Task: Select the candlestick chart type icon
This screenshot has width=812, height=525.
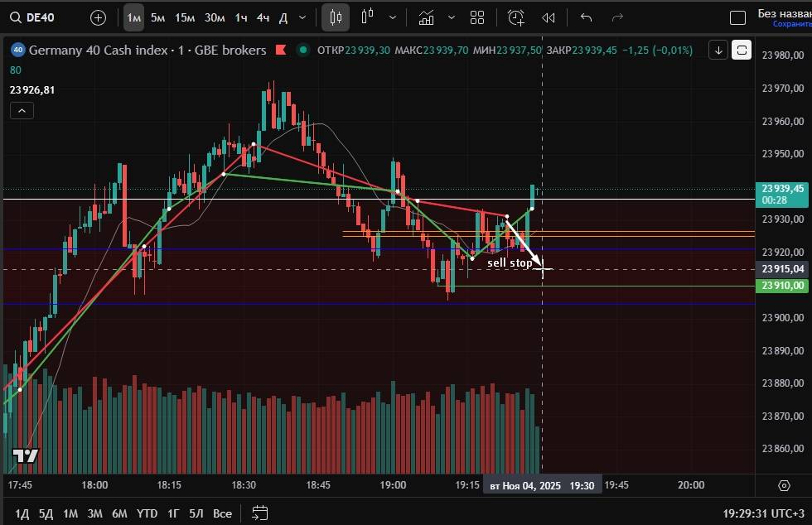Action: pyautogui.click(x=336, y=17)
